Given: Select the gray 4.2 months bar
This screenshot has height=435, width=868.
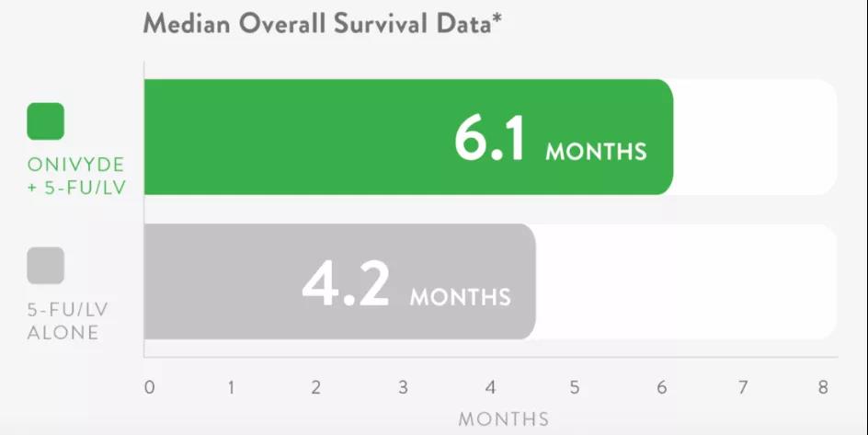Looking at the screenshot, I should tap(340, 281).
